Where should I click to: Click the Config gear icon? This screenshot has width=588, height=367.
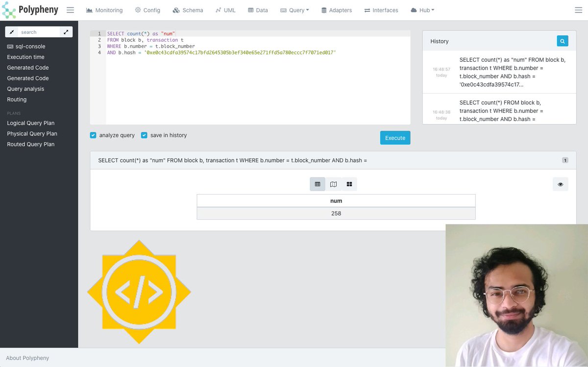click(138, 10)
